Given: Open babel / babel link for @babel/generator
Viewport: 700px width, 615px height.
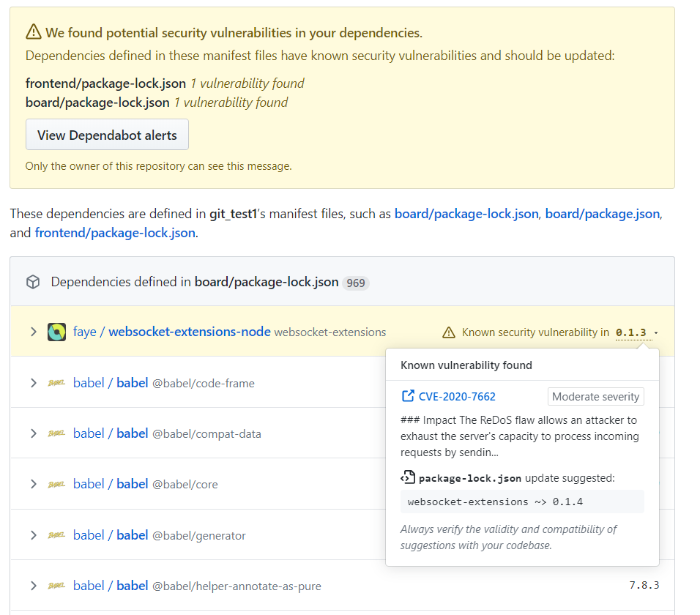Looking at the screenshot, I should click(x=111, y=535).
